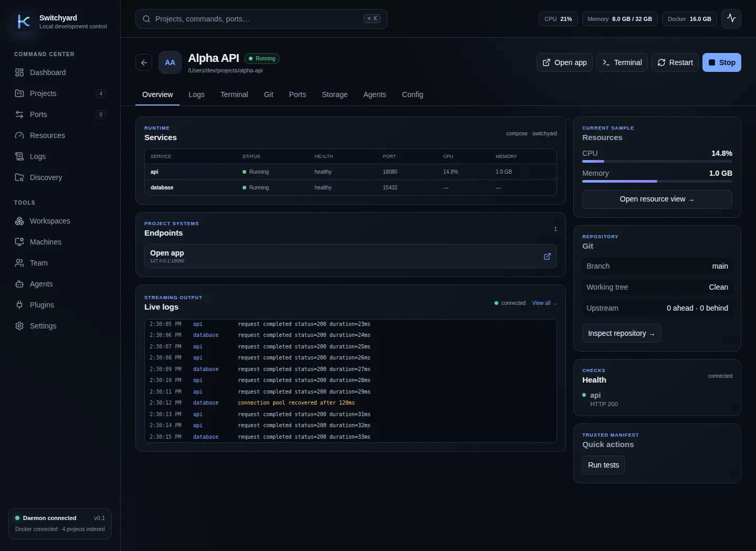Select the database row in Services table
Screen dimensions: 756x551
point(351,187)
